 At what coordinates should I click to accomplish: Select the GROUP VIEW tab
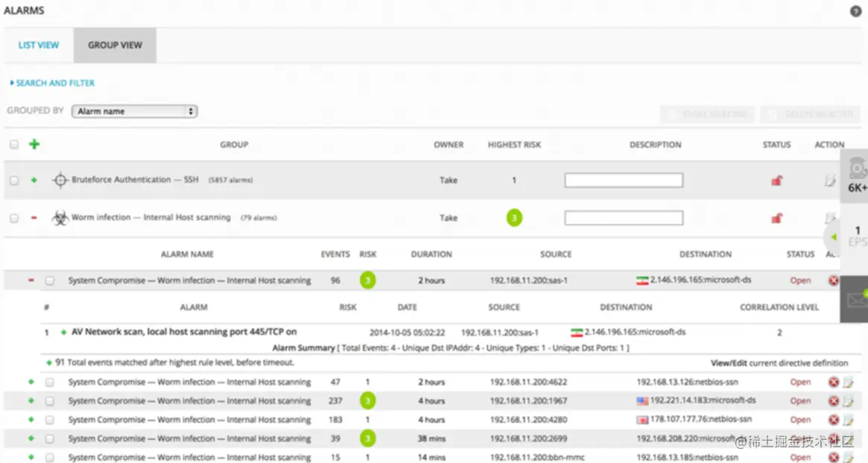coord(115,45)
